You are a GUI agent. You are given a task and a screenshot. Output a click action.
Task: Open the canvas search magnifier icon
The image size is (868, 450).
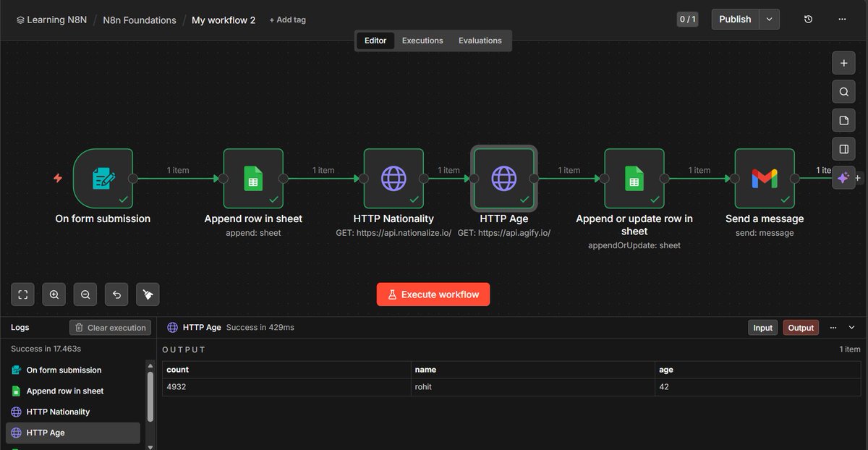click(x=843, y=92)
